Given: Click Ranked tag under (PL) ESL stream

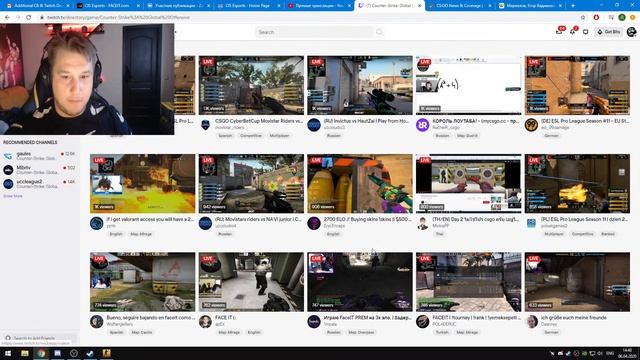Looking at the screenshot, I should tap(608, 234).
